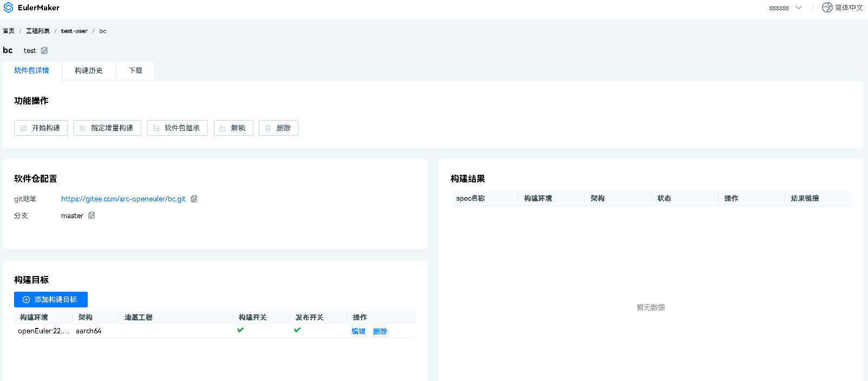Click the globe language icon
This screenshot has width=868, height=381.
tap(827, 8)
